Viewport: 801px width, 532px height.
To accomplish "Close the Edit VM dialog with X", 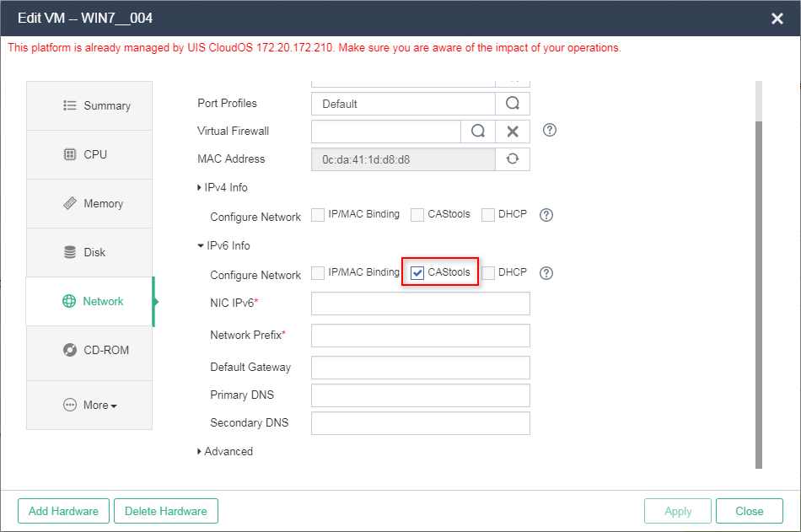I will [777, 19].
